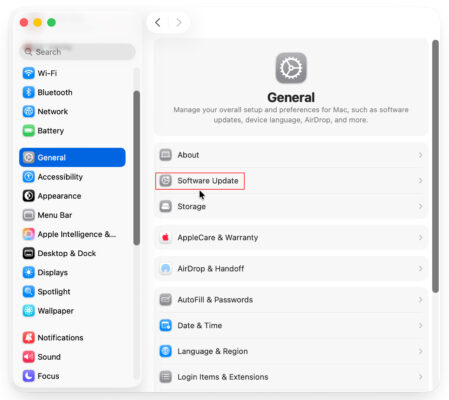Go forward with the right arrow button
The image size is (449, 400).
(179, 22)
